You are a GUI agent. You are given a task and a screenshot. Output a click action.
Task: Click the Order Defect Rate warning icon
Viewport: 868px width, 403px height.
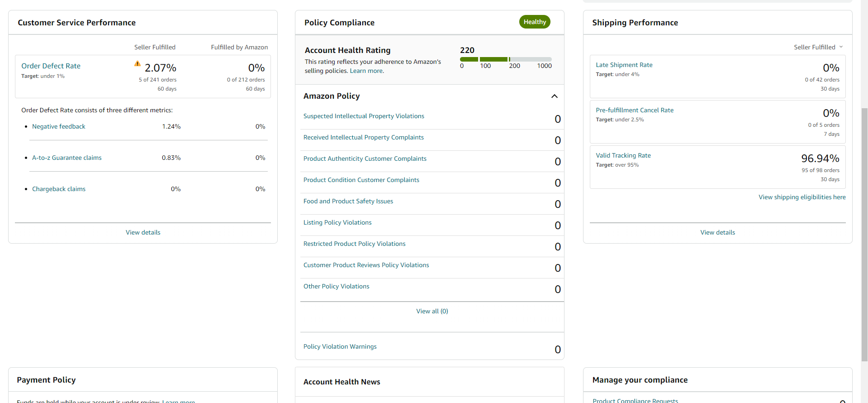[138, 64]
